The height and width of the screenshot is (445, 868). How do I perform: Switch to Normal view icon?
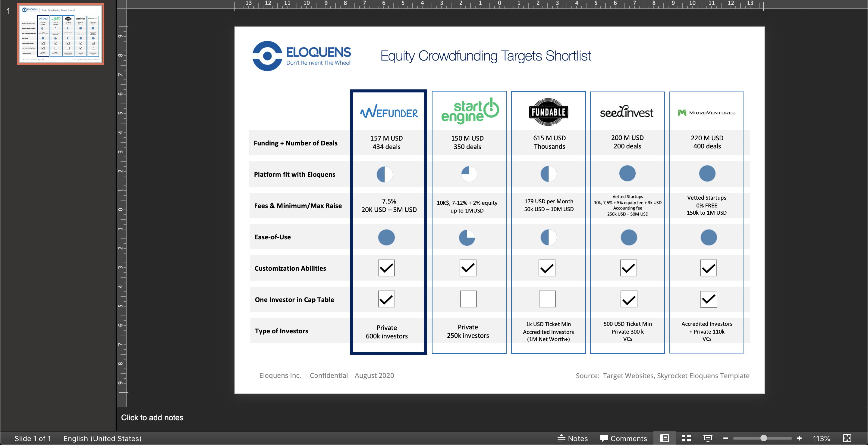664,438
